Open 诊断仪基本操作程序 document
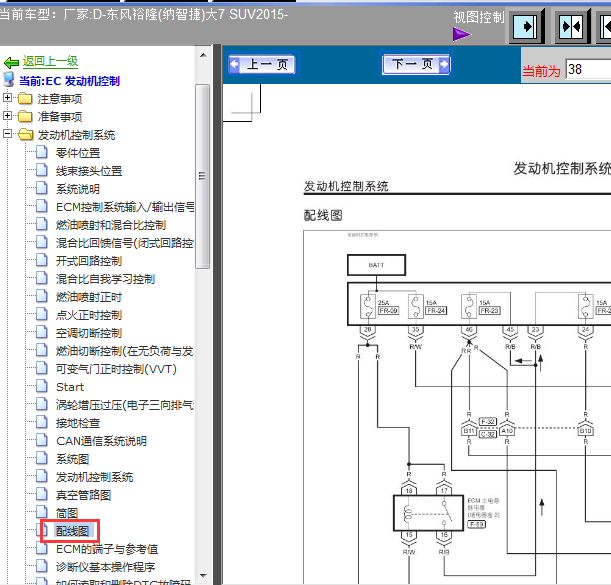This screenshot has width=611, height=585. coord(105,567)
